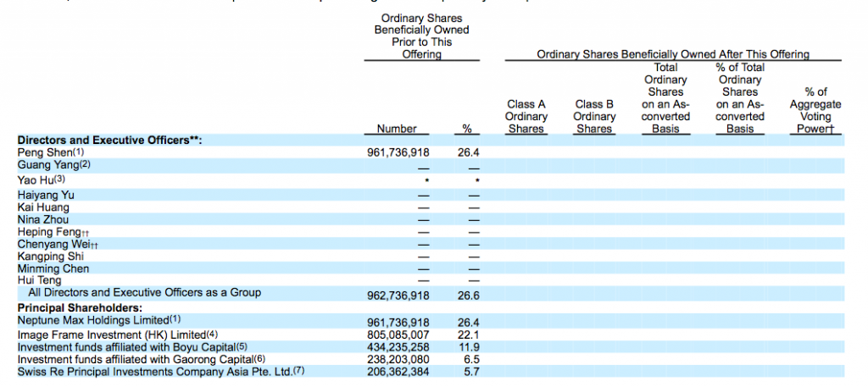This screenshot has height=387, width=868.
Task: Click the Ordinary Shares Beneficially Owned After This Offering header
Action: pyautogui.click(x=673, y=54)
